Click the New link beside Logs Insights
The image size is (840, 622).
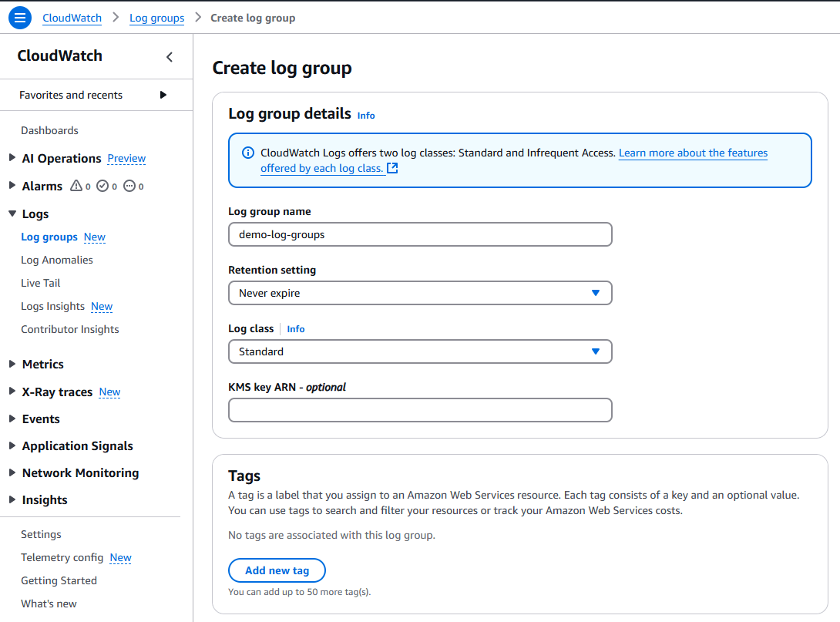coord(101,306)
